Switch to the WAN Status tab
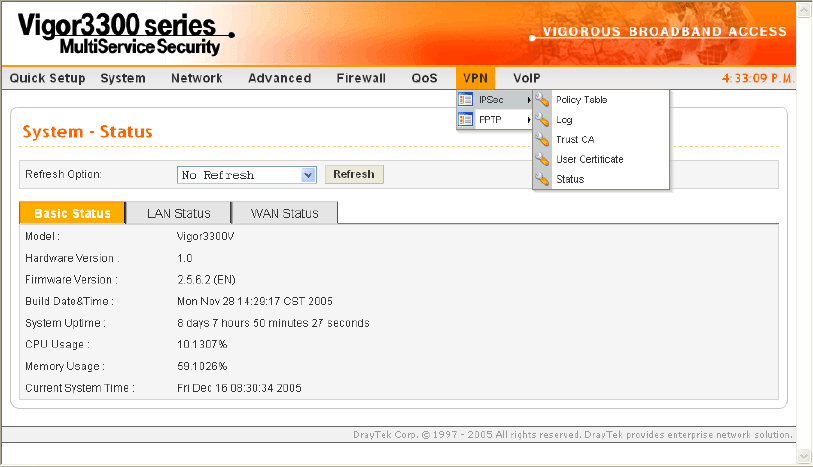This screenshot has width=813, height=467. pos(284,213)
